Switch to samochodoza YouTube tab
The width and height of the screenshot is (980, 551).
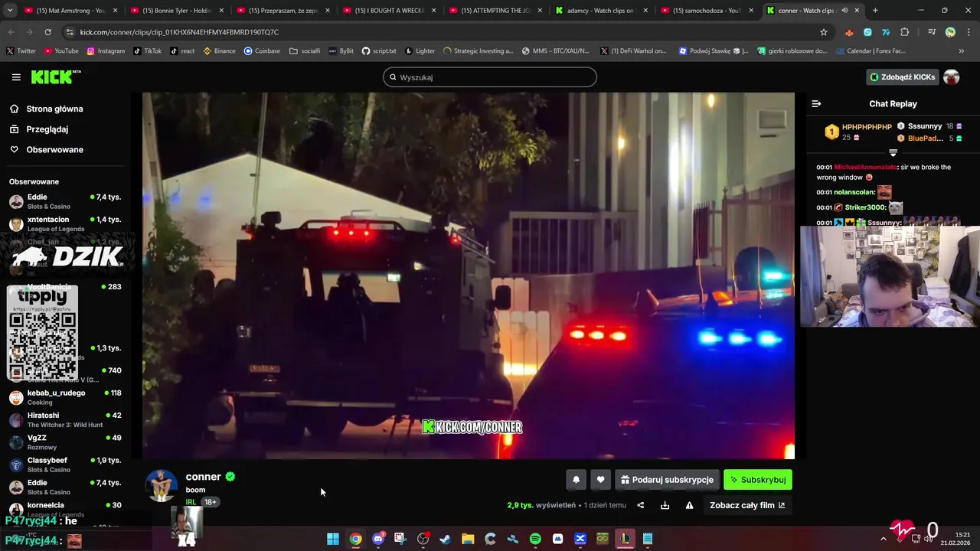pos(707,11)
